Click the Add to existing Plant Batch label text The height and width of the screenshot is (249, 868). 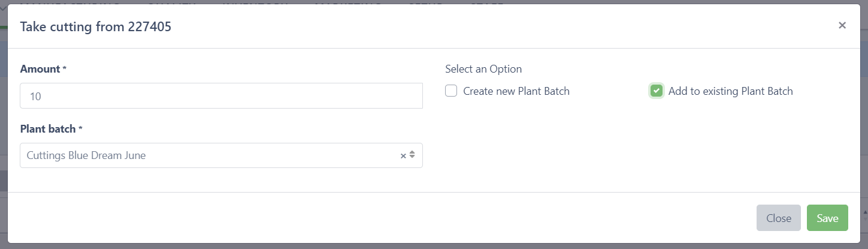pos(730,91)
